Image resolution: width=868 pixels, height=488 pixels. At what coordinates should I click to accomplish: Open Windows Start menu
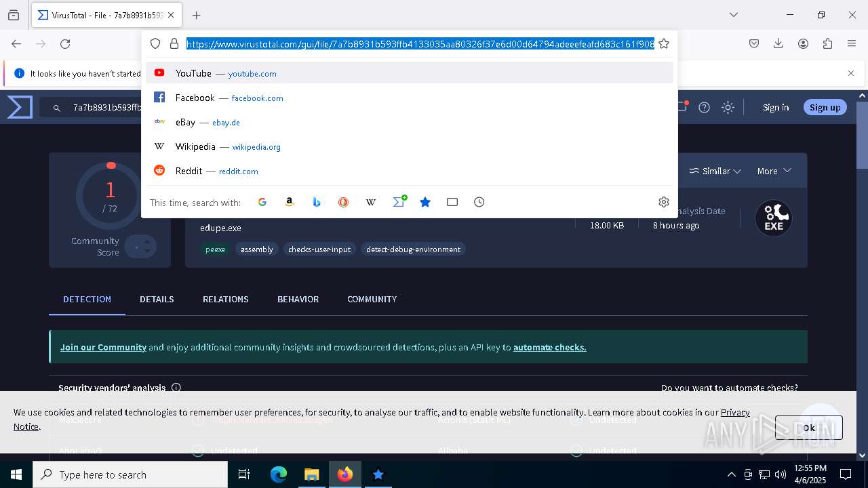click(x=16, y=474)
